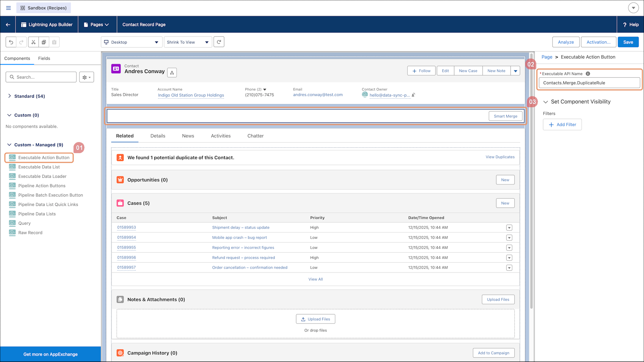Click the Executable API Name info icon
Screen dimensions: 644x362
588,74
